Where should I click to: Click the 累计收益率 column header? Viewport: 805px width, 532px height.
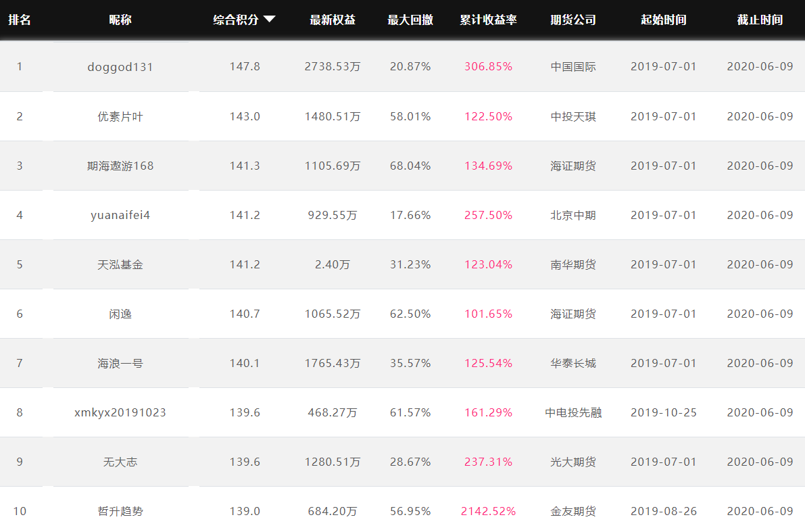point(488,20)
